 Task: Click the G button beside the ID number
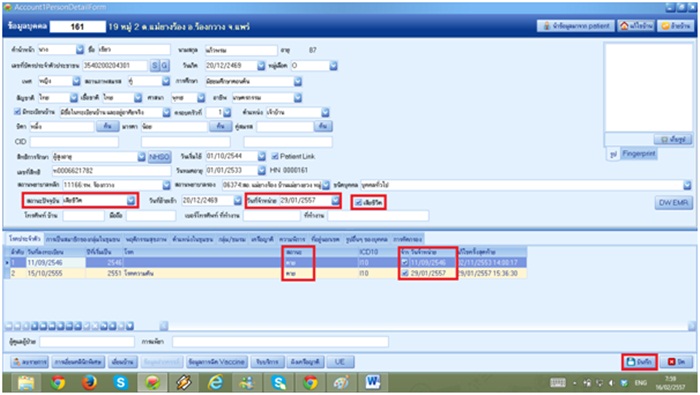click(x=164, y=66)
